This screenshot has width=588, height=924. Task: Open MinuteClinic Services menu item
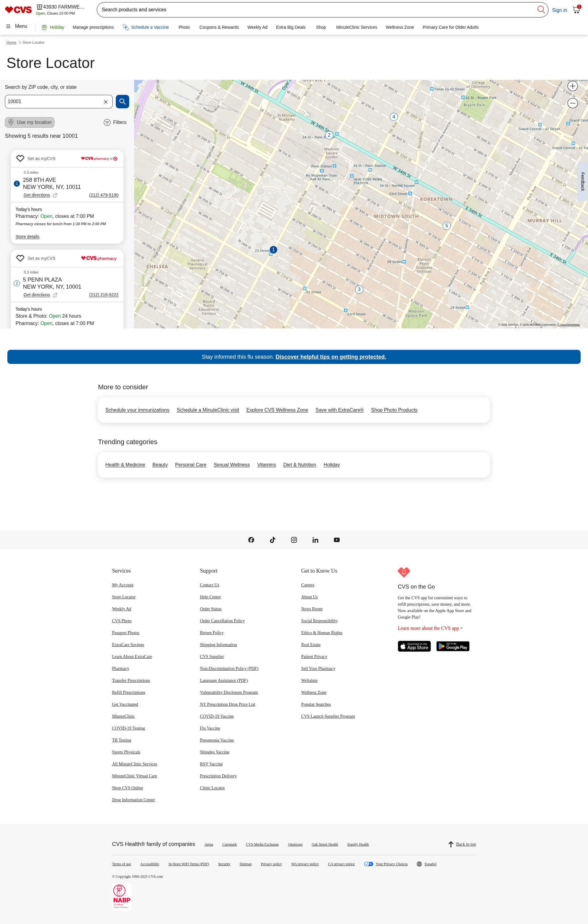(x=356, y=27)
